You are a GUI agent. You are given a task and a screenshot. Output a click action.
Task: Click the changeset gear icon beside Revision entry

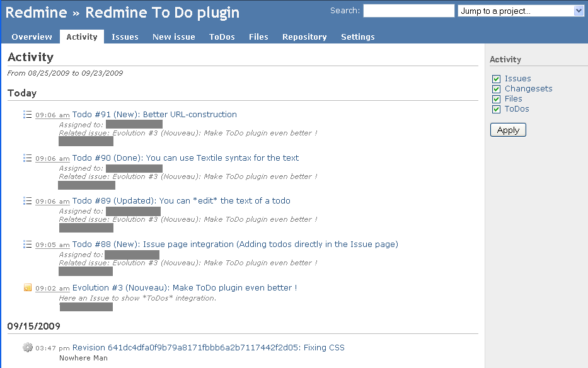27,347
